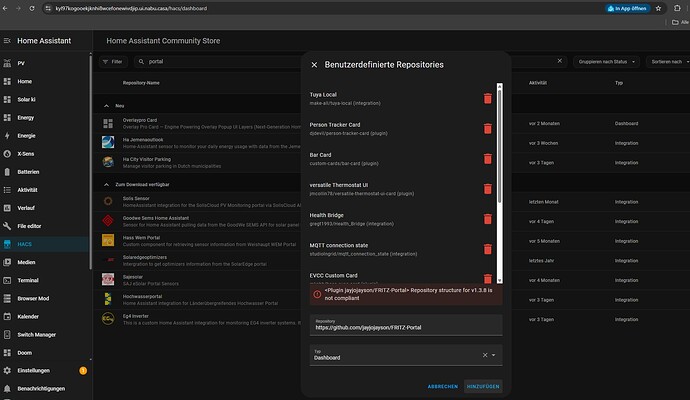Sort by Typ column header
This screenshot has width=690, height=400.
(x=619, y=83)
